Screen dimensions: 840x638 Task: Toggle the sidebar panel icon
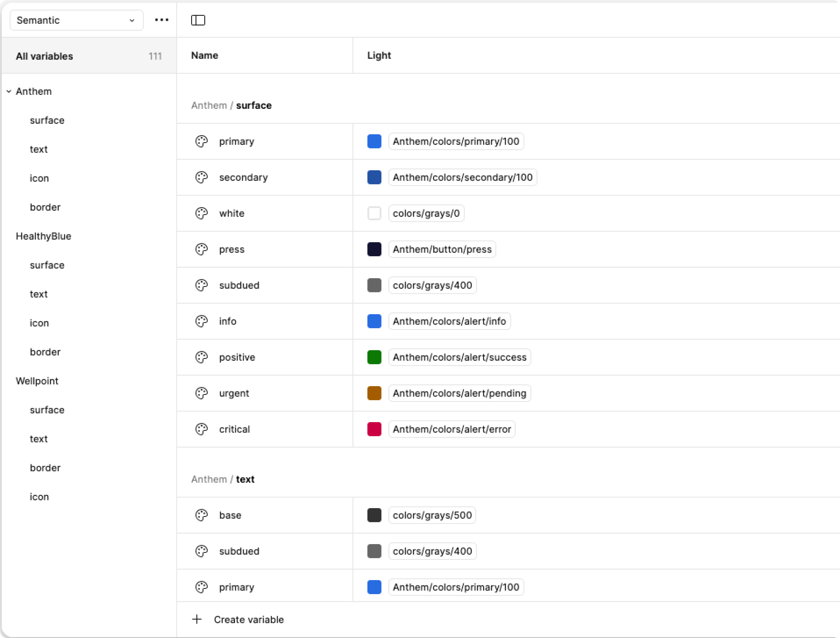coord(198,20)
